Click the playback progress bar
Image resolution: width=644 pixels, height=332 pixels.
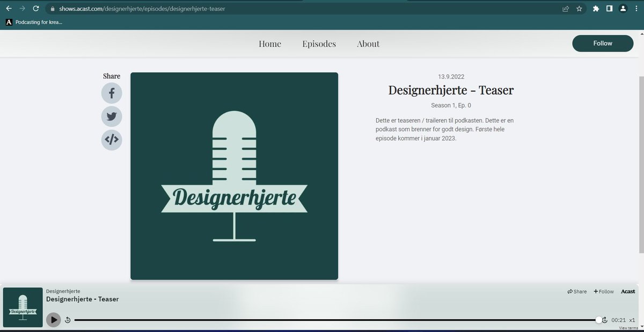tap(336, 320)
